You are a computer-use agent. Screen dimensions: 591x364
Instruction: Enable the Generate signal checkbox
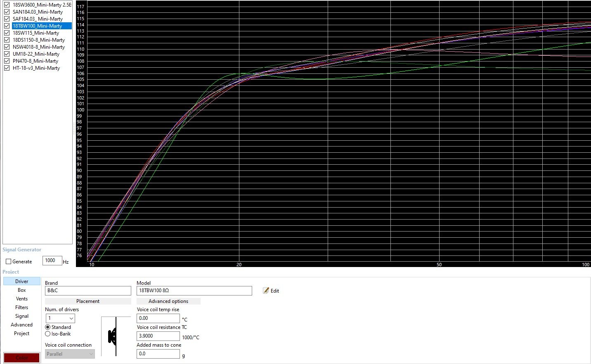pos(9,262)
